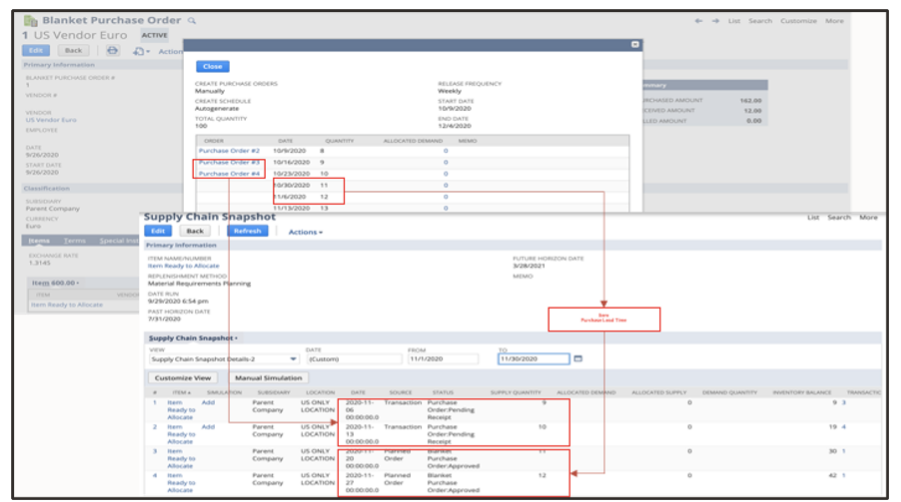Click the previous record arrow icon
Viewport: 901px width, 502px height.
(x=698, y=21)
